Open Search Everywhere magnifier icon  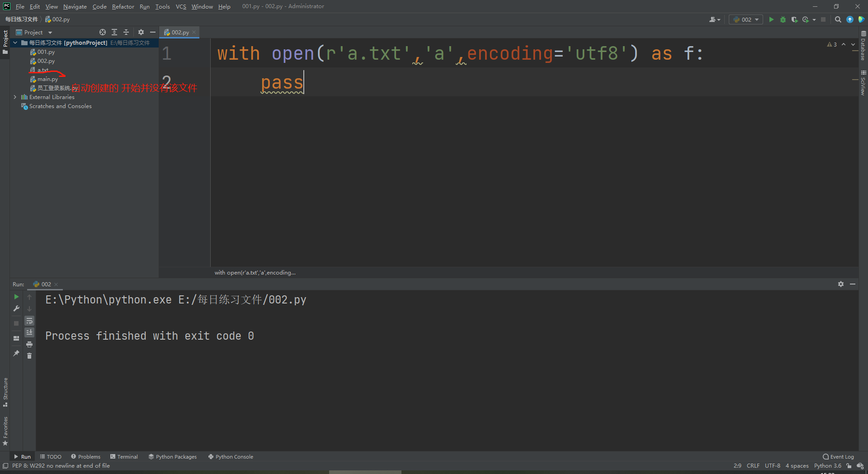(x=838, y=19)
